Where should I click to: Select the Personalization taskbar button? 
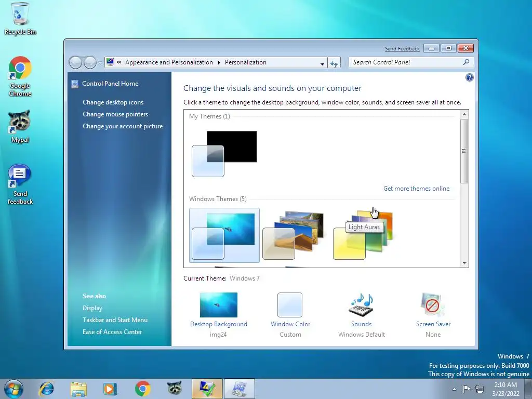240,389
